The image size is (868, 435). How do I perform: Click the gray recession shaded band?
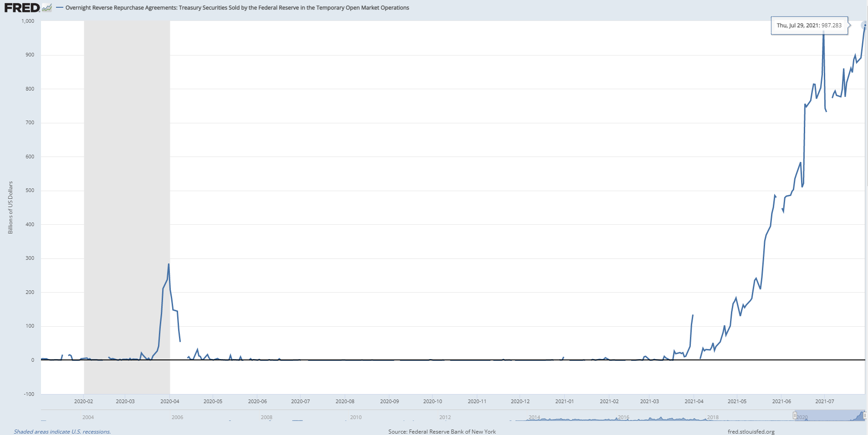point(127,207)
